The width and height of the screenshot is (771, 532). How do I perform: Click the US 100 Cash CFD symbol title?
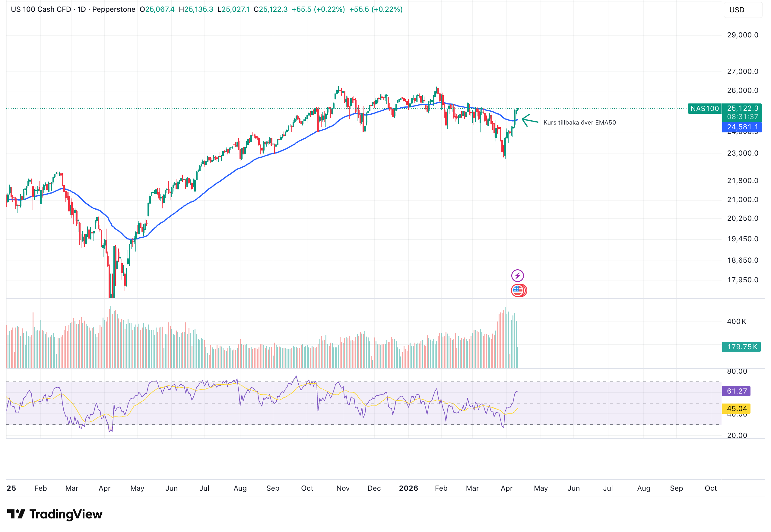[41, 9]
